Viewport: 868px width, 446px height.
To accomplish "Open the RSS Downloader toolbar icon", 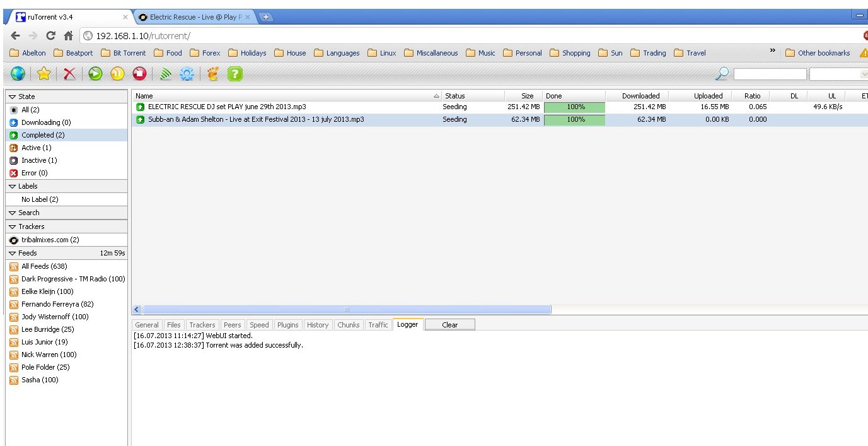I will [165, 74].
